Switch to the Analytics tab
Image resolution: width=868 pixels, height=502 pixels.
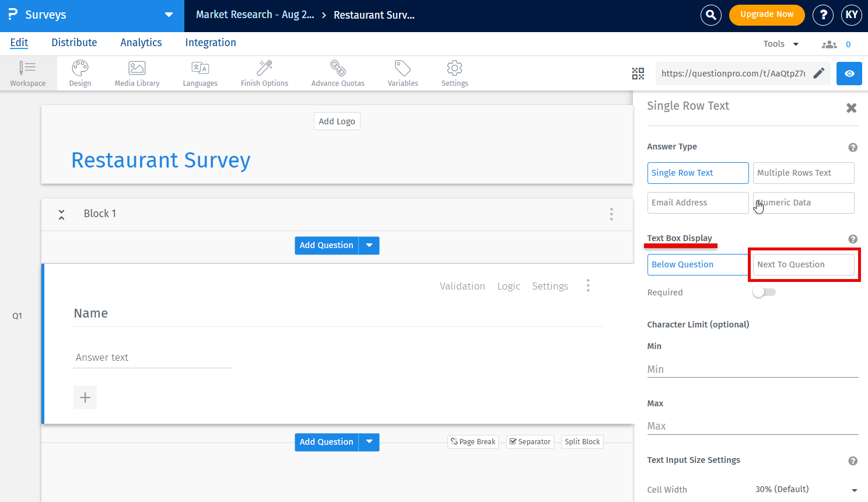coord(141,42)
